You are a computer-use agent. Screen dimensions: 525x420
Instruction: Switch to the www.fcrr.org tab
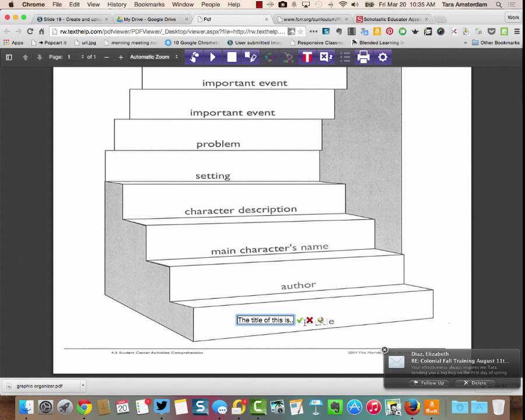click(312, 19)
